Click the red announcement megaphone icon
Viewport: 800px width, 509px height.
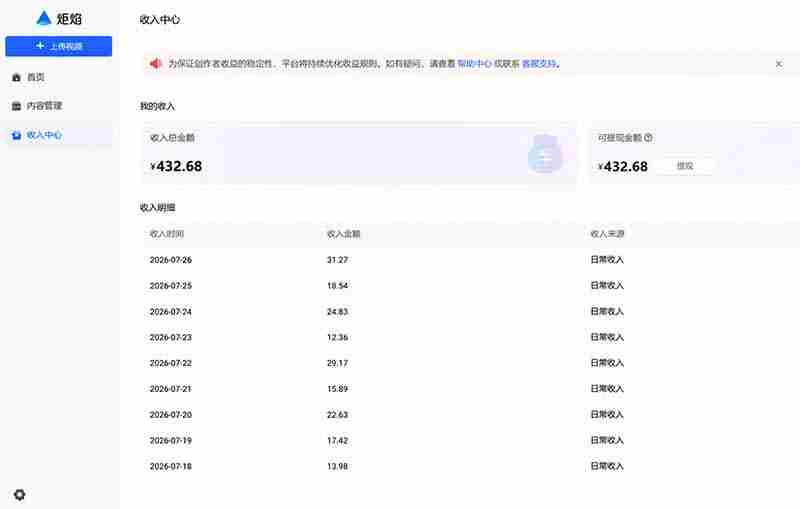(x=155, y=64)
